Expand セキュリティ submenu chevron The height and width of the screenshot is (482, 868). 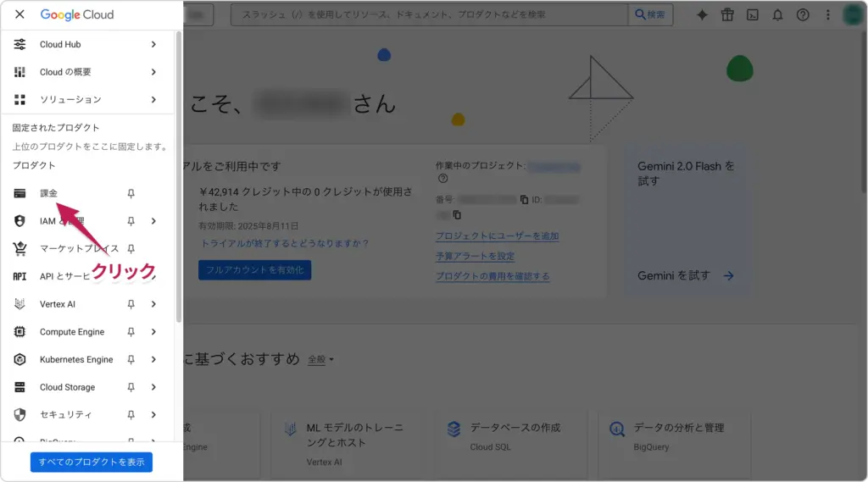153,414
